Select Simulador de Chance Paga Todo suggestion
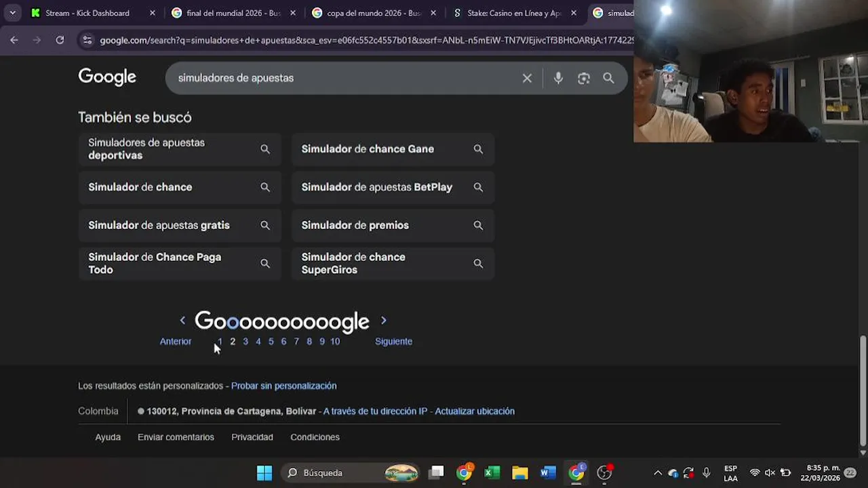Screen dimensions: 868x488 (180, 263)
